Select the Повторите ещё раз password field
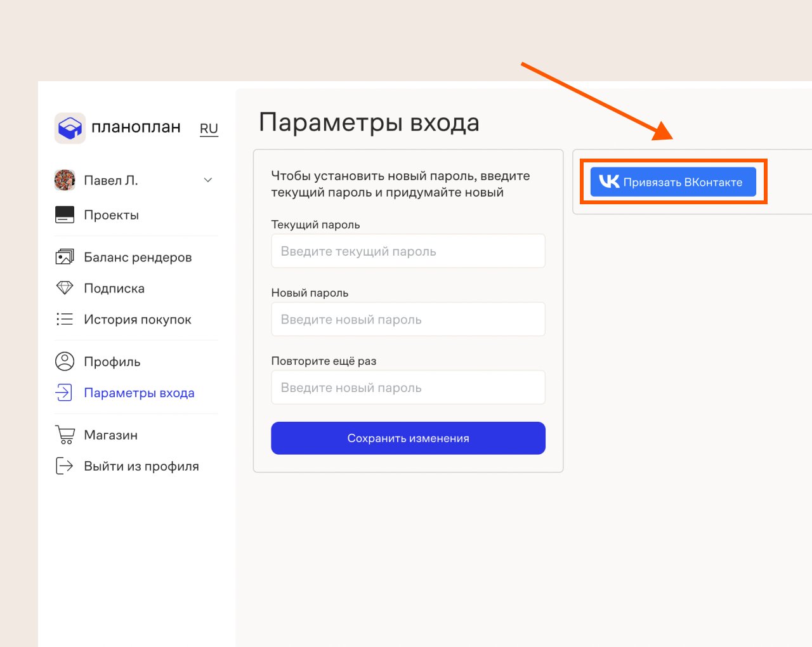This screenshot has width=812, height=647. point(408,388)
